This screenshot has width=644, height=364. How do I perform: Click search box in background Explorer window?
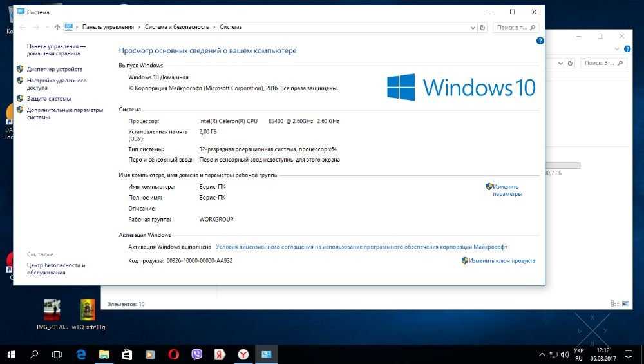pyautogui.click(x=603, y=63)
